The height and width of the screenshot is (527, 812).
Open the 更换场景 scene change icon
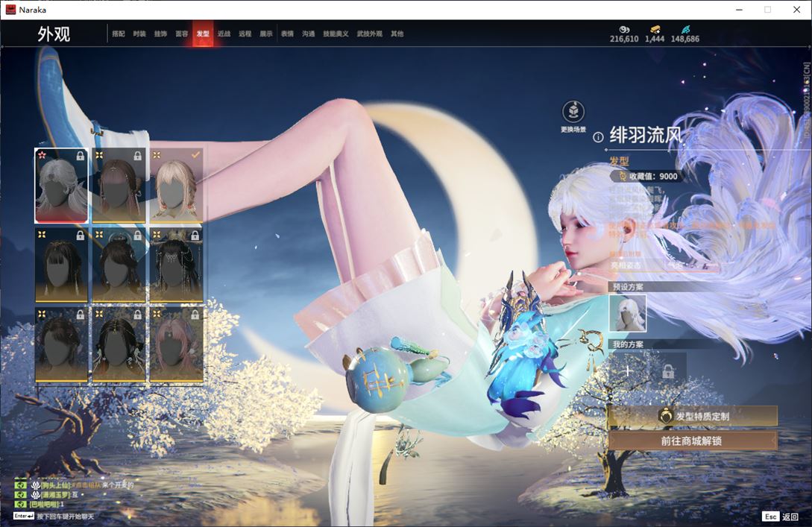click(573, 112)
